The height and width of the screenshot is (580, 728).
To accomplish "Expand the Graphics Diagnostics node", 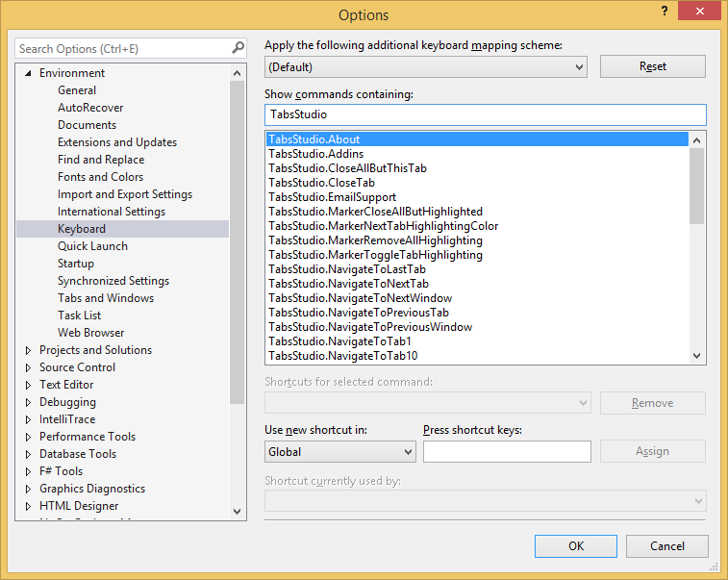I will click(28, 489).
